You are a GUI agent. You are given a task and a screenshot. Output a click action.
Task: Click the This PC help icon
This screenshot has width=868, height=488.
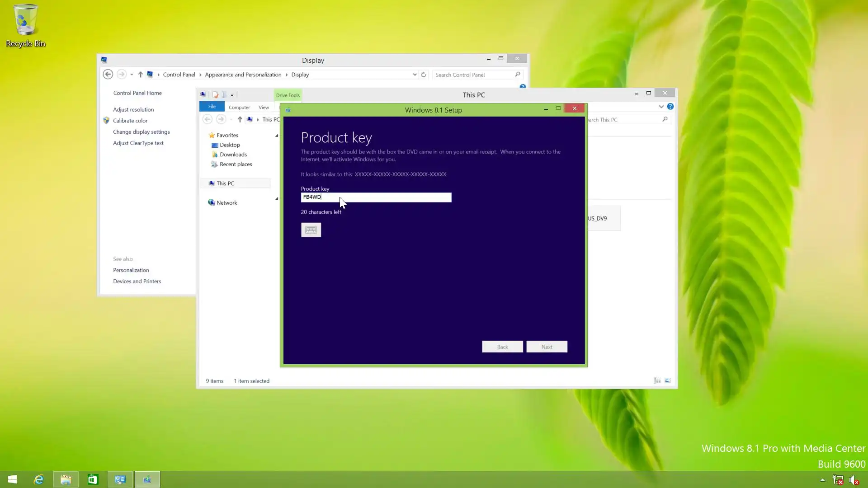pyautogui.click(x=670, y=107)
